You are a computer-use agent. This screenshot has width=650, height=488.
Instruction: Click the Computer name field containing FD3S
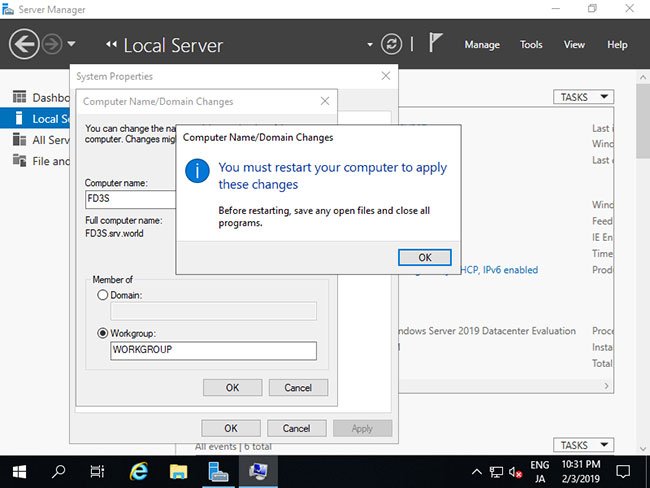(130, 199)
